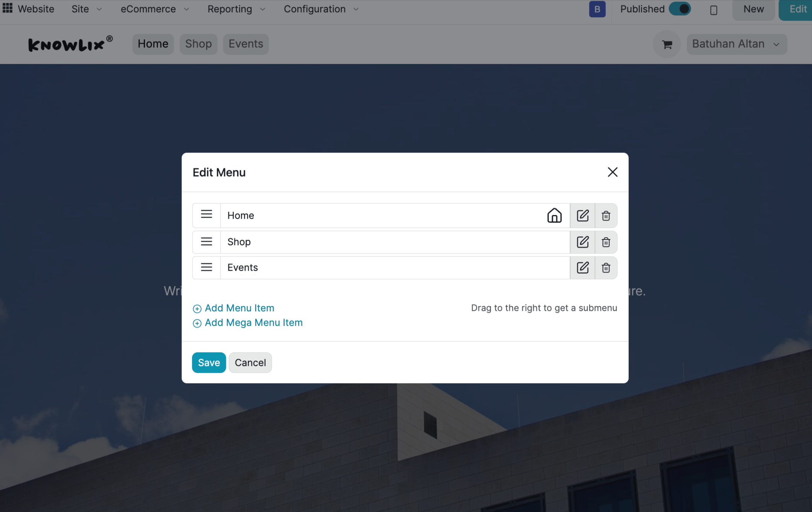Screen dimensions: 812x512
Task: Click the edit pencil icon for Home
Action: 582,216
